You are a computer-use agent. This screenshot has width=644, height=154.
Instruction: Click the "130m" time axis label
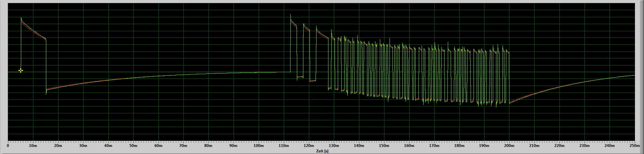coord(334,146)
